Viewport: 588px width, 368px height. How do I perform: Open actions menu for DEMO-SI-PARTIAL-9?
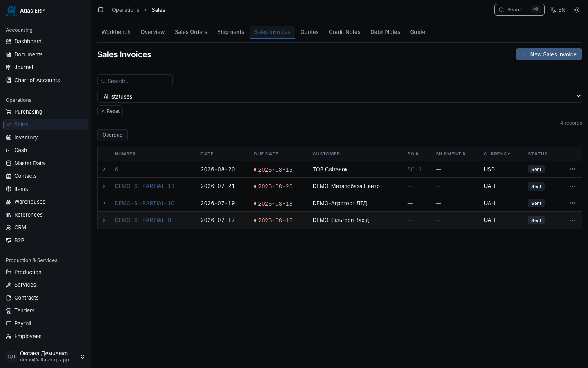point(572,220)
